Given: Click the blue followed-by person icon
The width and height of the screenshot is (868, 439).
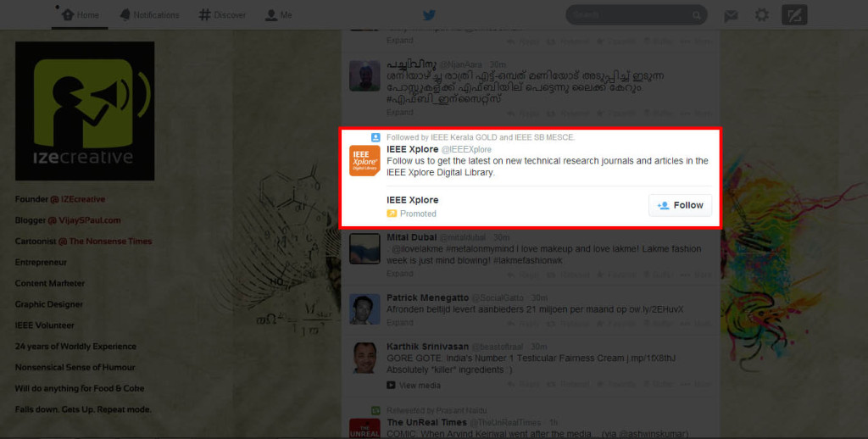Looking at the screenshot, I should click(x=376, y=137).
